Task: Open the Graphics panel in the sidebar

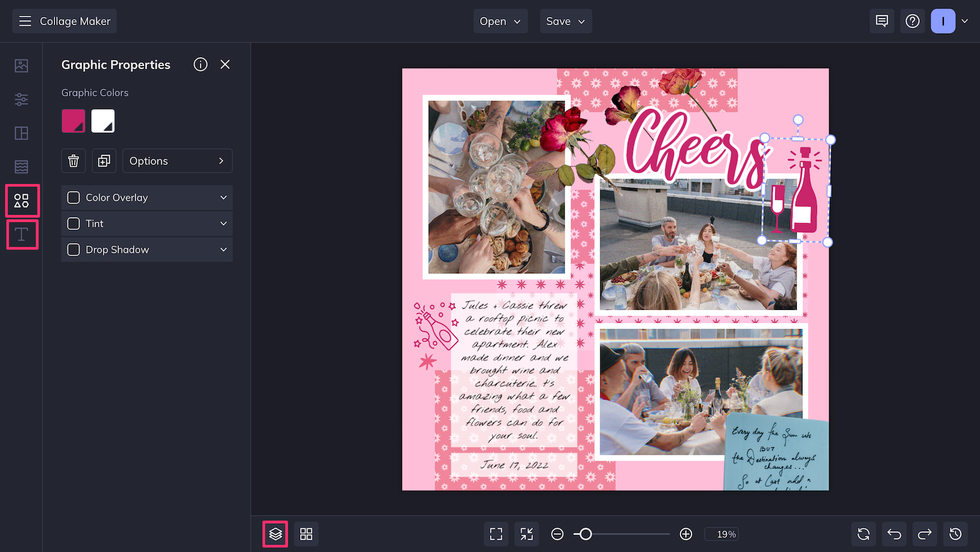Action: 21,200
